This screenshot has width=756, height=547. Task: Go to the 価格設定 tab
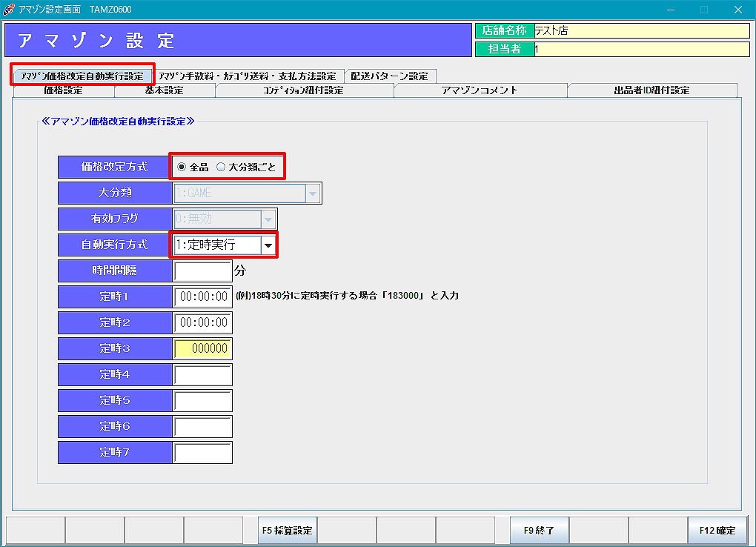[x=64, y=90]
